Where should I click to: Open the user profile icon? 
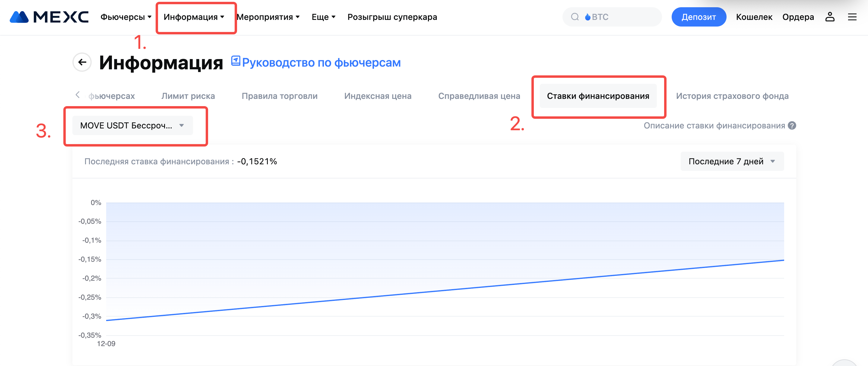(x=830, y=17)
